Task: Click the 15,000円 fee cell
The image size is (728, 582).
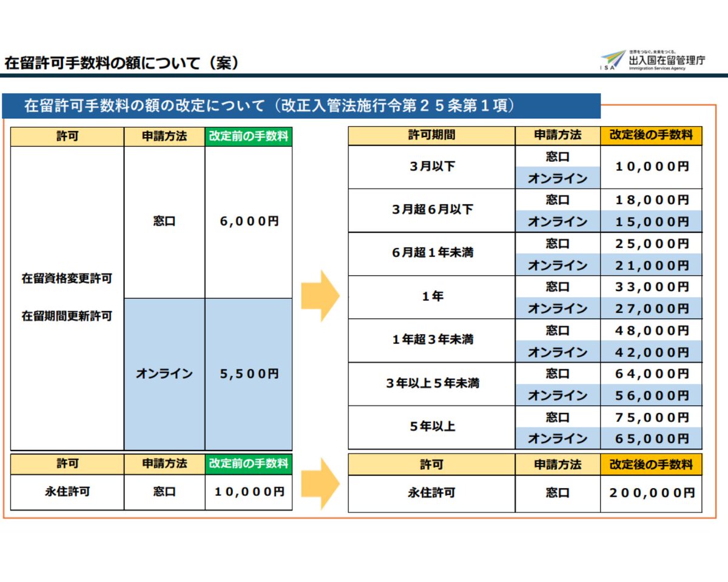Action: pos(652,221)
